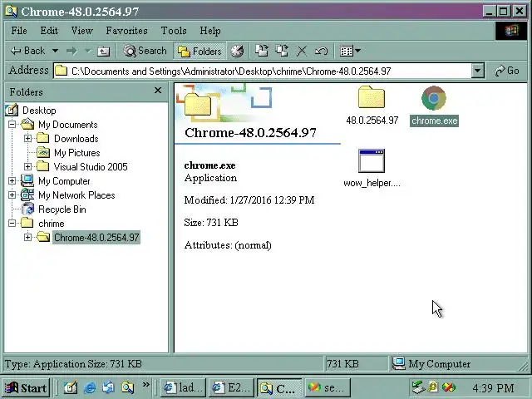Click the Copy To toolbar icon
The height and width of the screenshot is (399, 532).
tap(282, 51)
